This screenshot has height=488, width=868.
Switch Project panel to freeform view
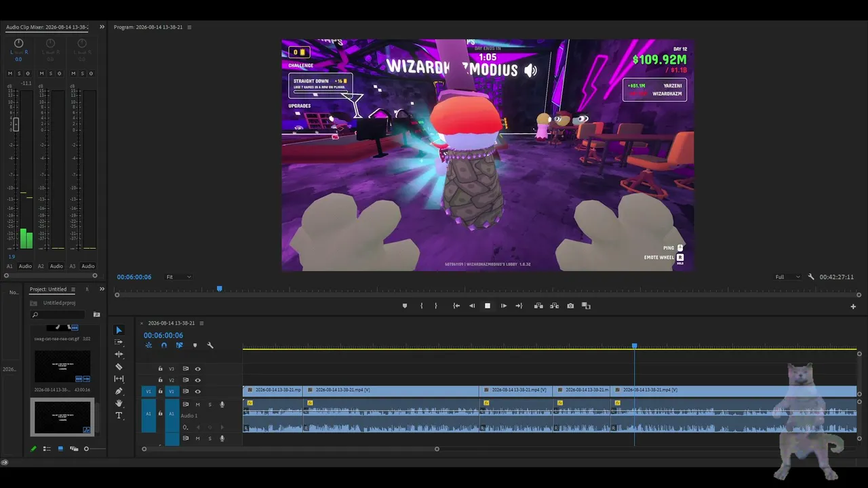[74, 449]
